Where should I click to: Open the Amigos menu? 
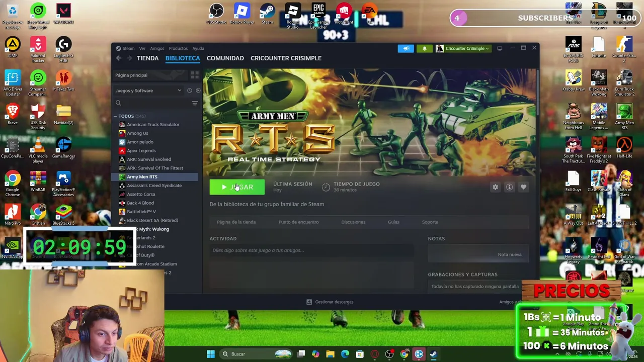point(157,48)
